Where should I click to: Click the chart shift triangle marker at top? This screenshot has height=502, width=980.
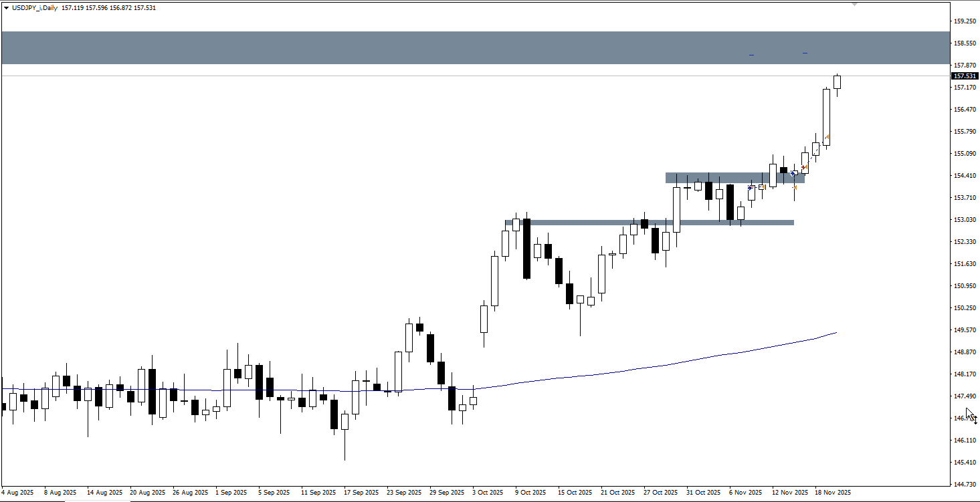pos(854,5)
